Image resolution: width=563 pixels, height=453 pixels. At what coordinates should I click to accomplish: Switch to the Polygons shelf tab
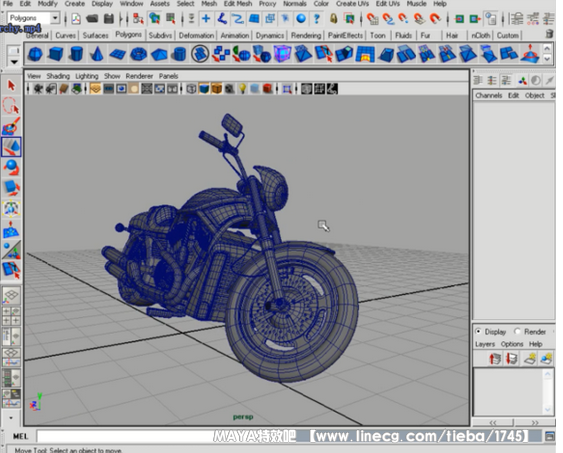(128, 34)
